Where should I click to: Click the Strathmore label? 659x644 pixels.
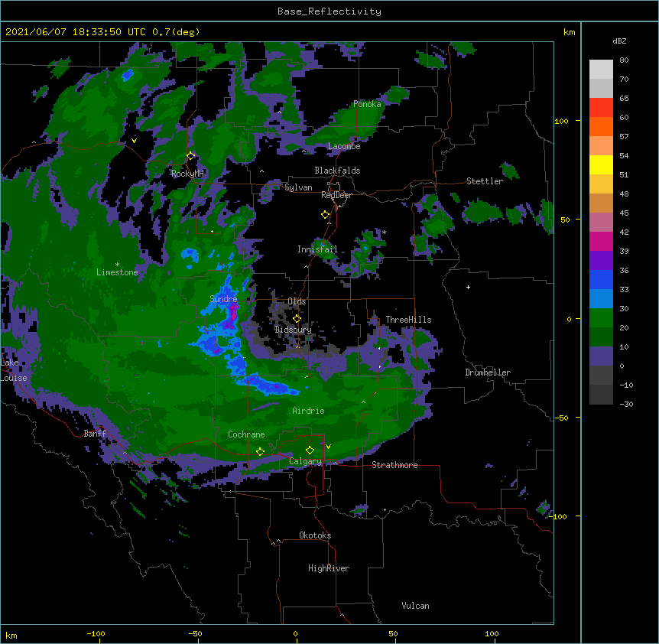click(x=394, y=465)
